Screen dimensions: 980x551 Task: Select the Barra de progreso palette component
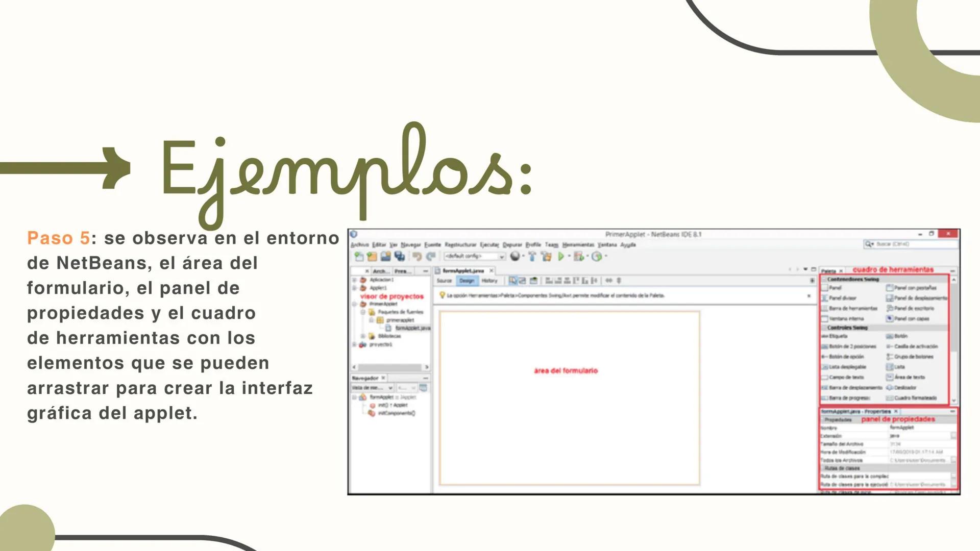point(850,398)
